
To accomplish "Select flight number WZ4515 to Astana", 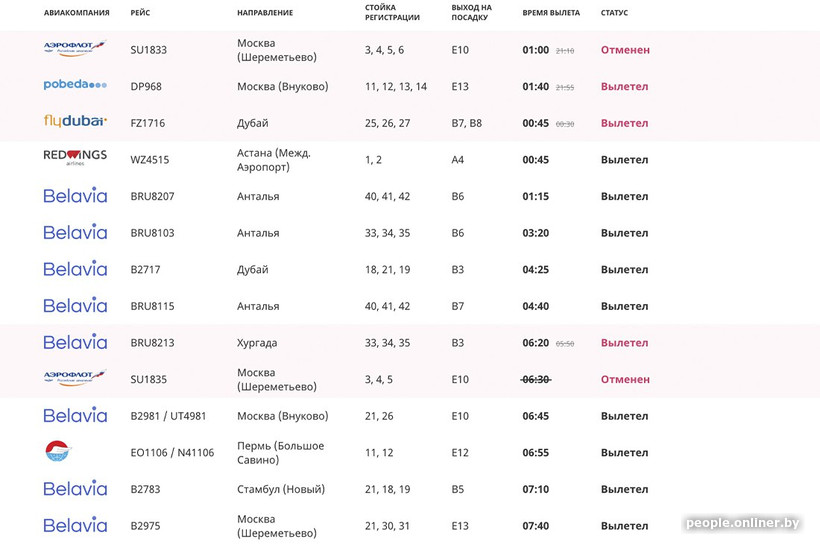I will [x=150, y=160].
